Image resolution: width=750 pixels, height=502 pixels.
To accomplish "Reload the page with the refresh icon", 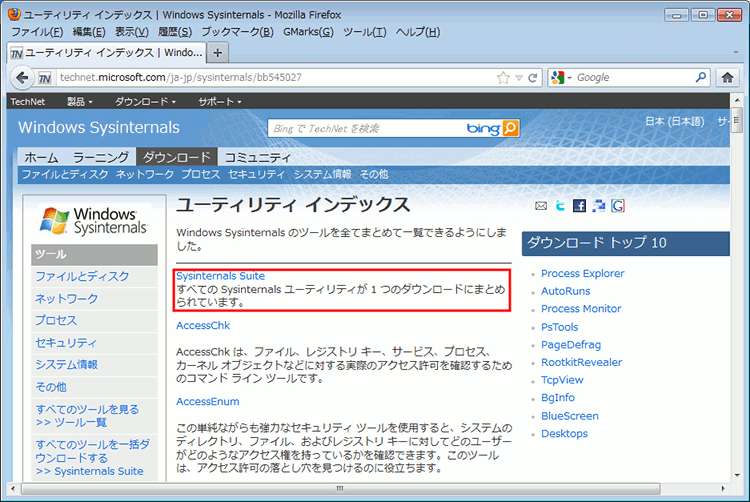I will [533, 77].
